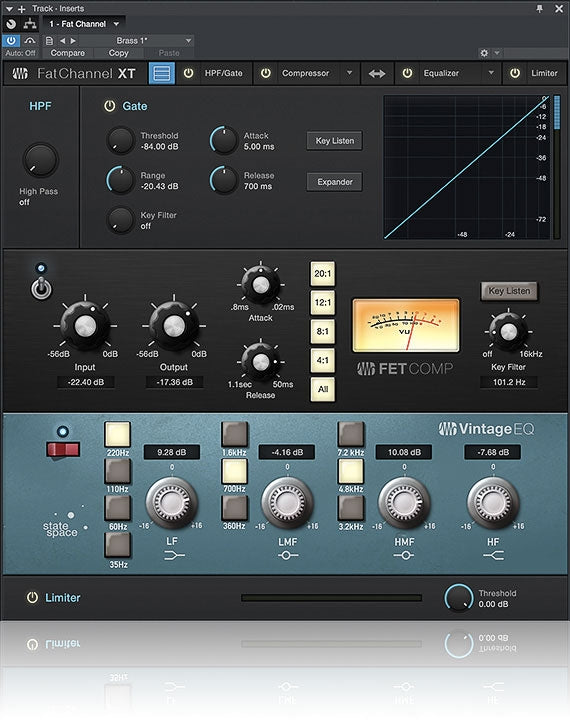Click the FET Comp Input knob

click(85, 326)
